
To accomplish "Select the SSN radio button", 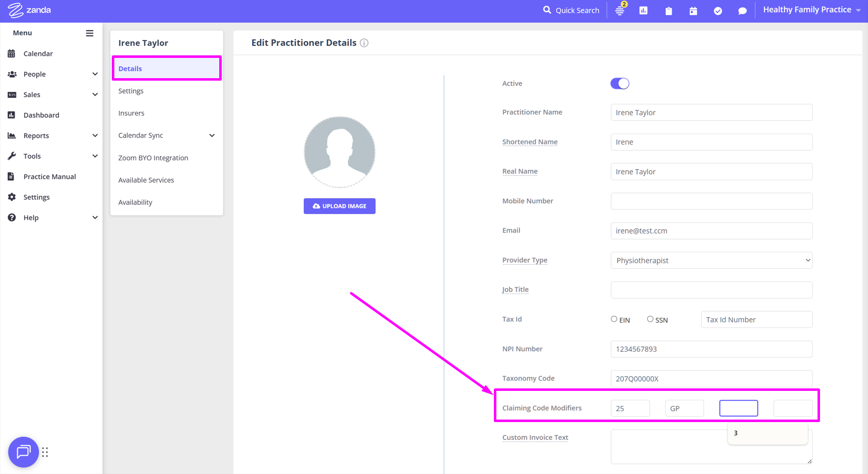I will [650, 319].
